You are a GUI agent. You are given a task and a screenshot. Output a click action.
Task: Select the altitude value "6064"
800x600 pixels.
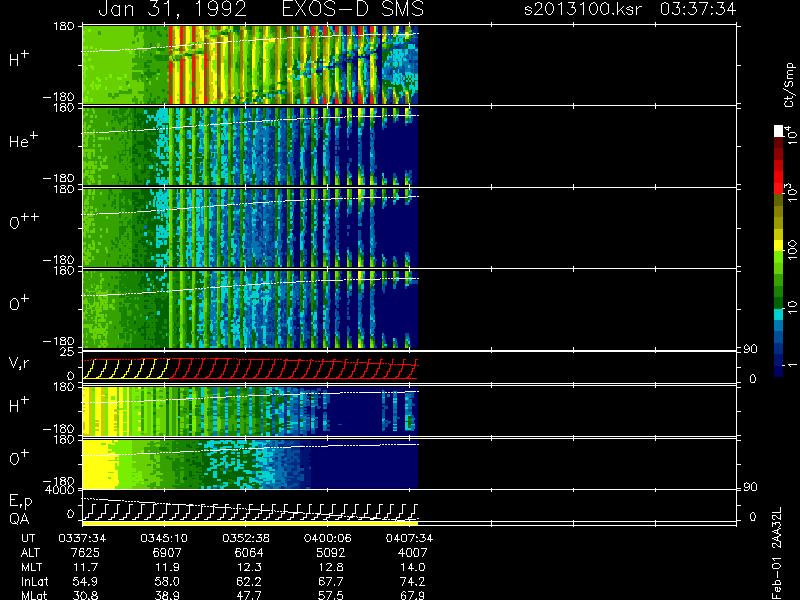[249, 553]
